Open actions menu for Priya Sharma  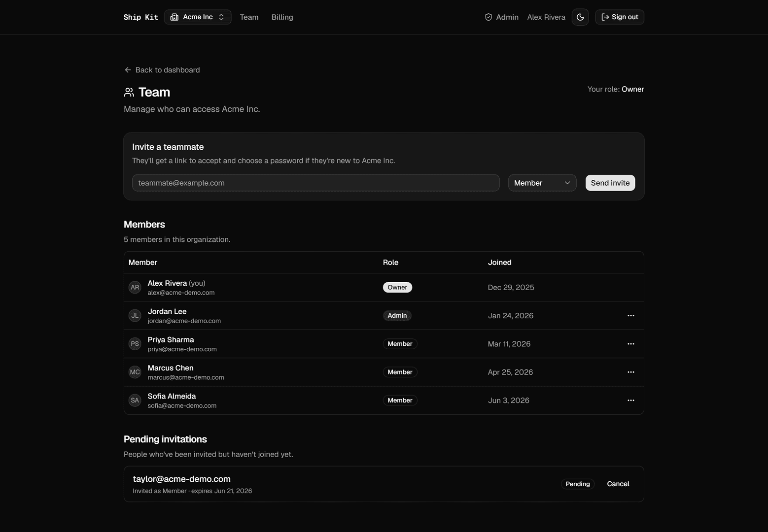(630, 344)
